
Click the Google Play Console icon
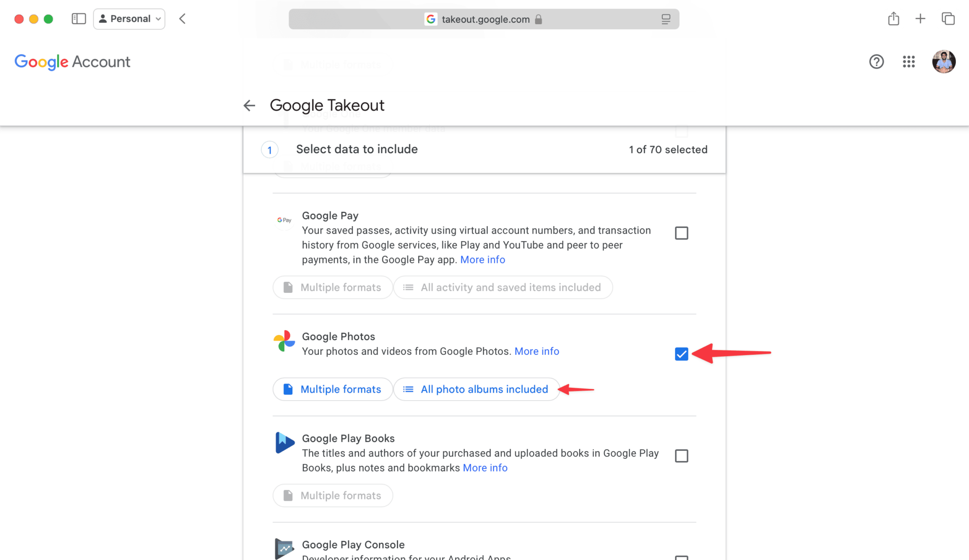point(284,549)
